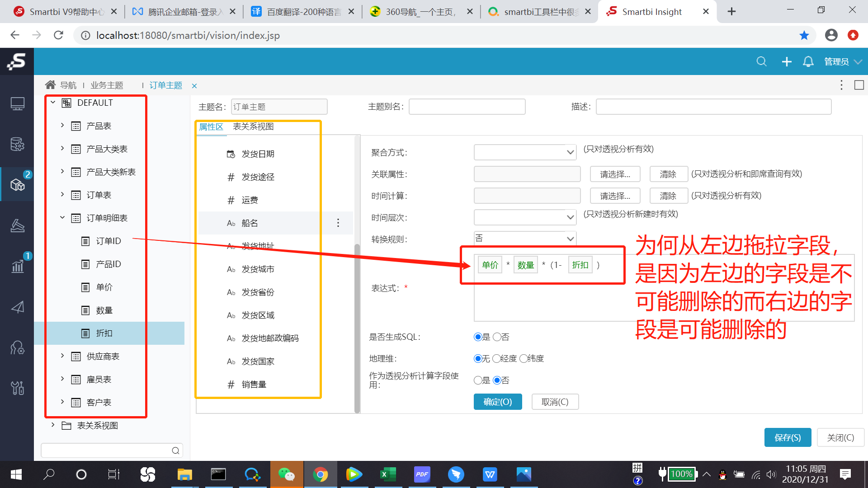868x488 pixels.
Task: Click the plus icon in top header
Action: tap(787, 61)
